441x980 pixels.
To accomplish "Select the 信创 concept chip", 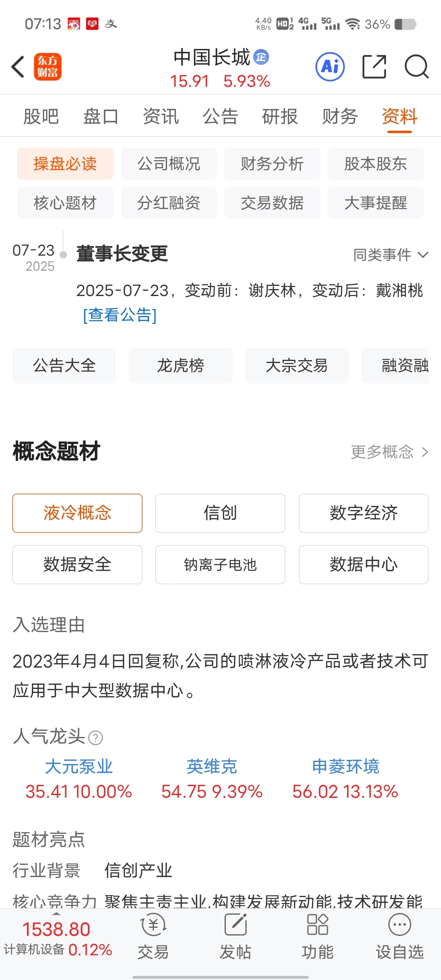I will (x=220, y=513).
